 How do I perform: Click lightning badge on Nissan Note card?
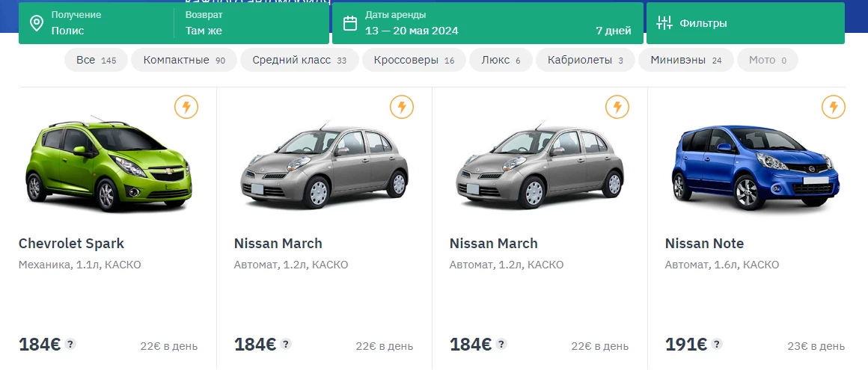pyautogui.click(x=833, y=107)
